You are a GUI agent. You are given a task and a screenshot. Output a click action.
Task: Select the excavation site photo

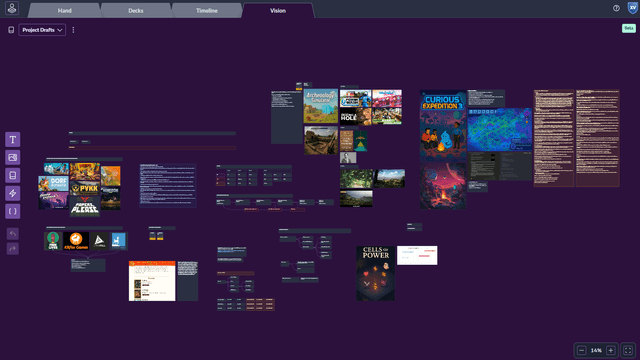pyautogui.click(x=321, y=140)
